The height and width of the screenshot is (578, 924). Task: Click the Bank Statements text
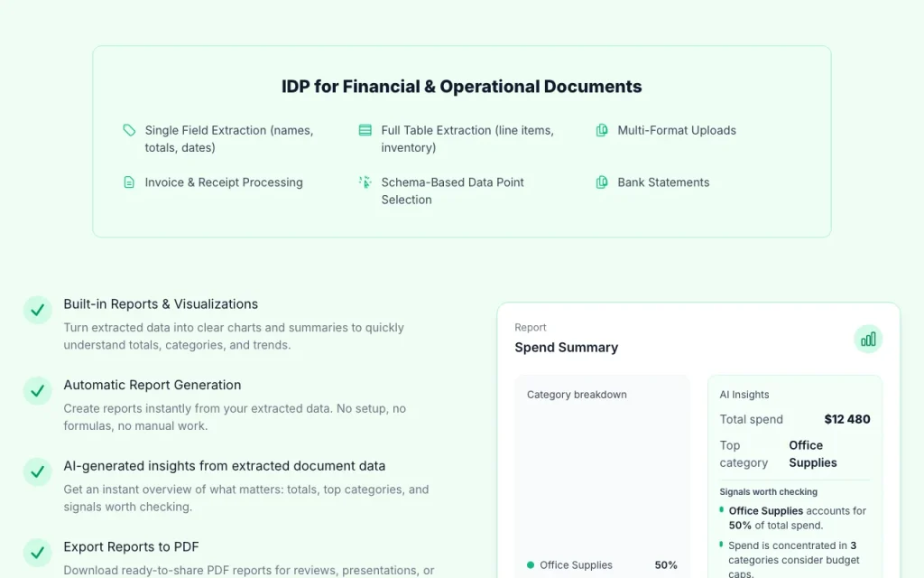[663, 182]
